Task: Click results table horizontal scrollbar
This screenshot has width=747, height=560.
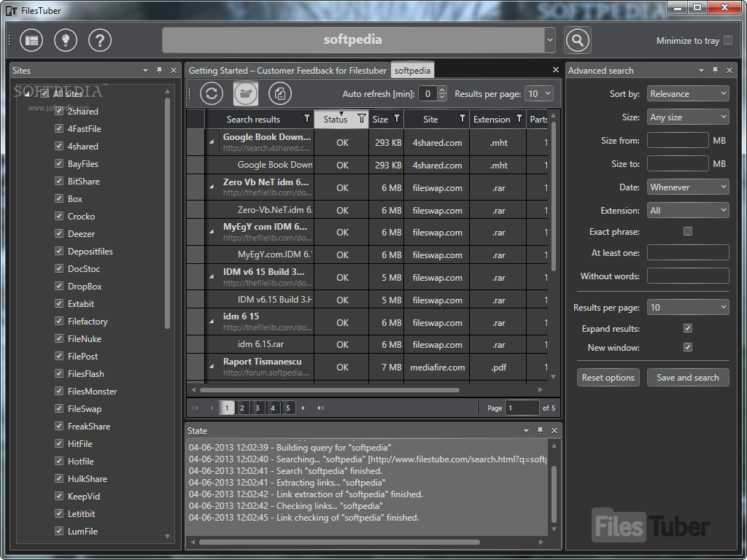Action: tap(330, 389)
